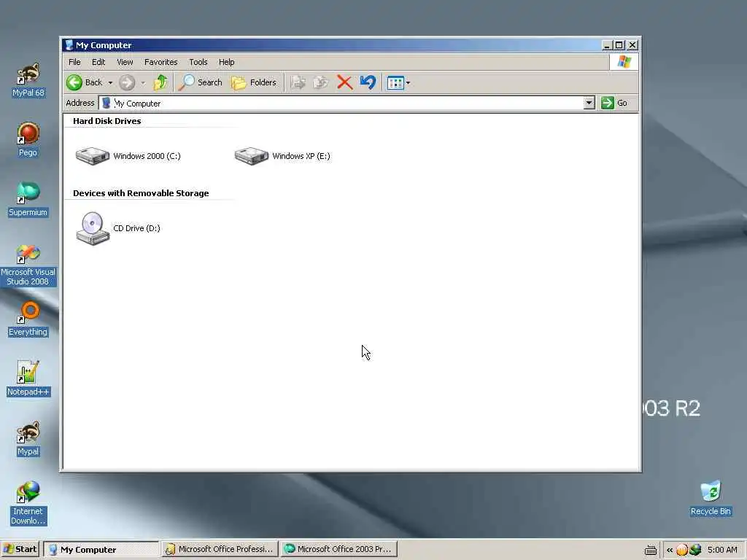Image resolution: width=747 pixels, height=560 pixels.
Task: Close the My Computer window
Action: click(632, 45)
